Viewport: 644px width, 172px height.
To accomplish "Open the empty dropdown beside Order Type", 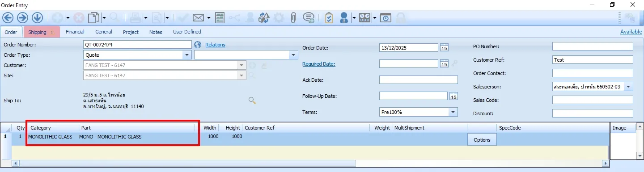I will click(293, 55).
